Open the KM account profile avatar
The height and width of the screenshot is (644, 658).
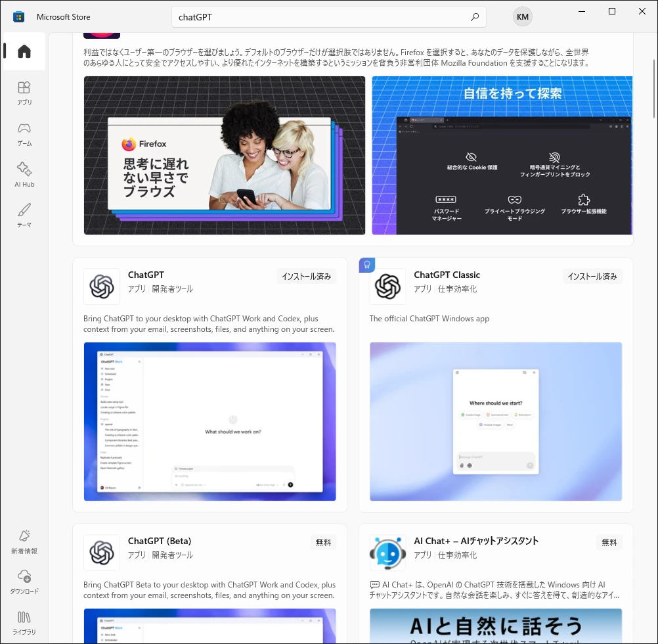click(523, 17)
